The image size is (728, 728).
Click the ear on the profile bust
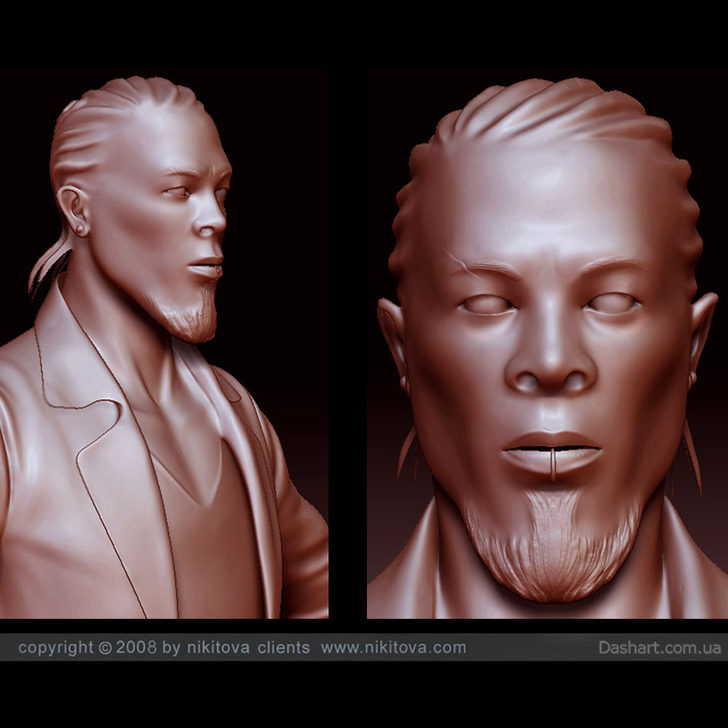click(x=74, y=209)
